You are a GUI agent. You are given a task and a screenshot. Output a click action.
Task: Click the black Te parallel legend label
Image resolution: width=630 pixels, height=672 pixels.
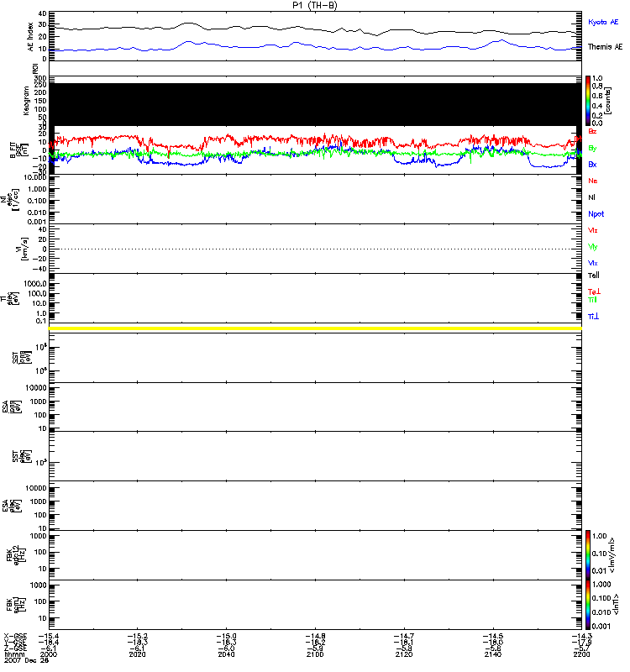click(x=594, y=276)
